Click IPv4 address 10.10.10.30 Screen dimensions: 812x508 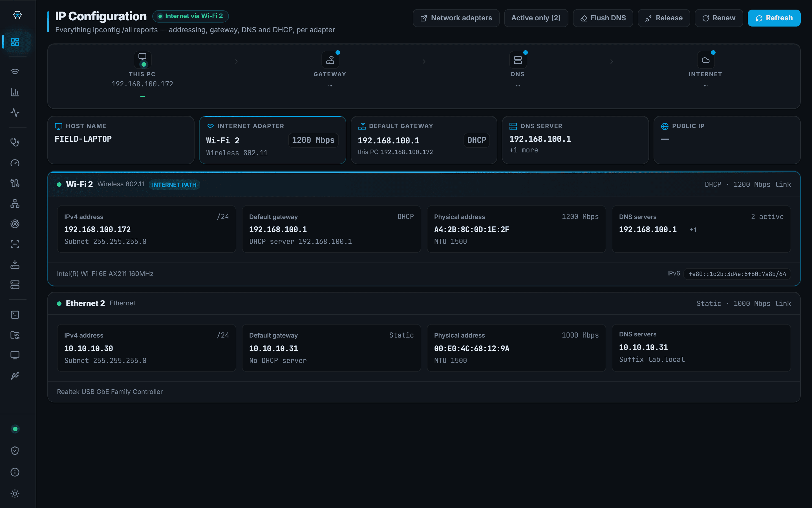[x=89, y=349]
